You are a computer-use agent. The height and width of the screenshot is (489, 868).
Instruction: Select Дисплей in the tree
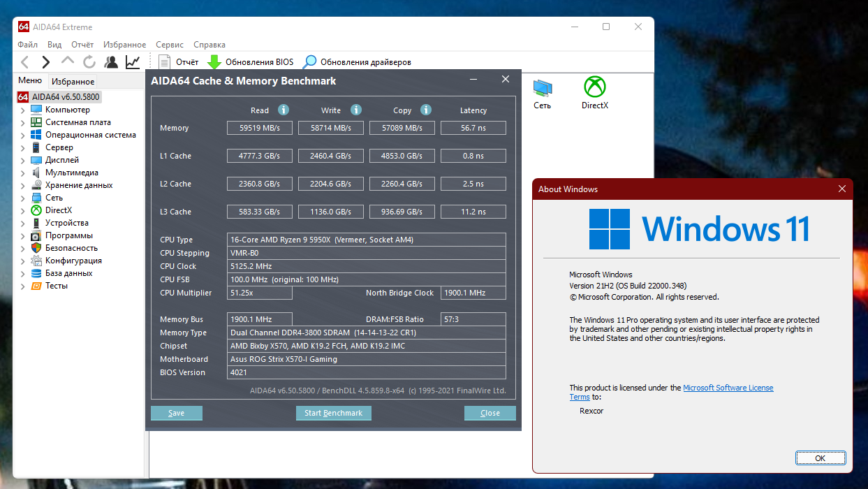pyautogui.click(x=62, y=160)
